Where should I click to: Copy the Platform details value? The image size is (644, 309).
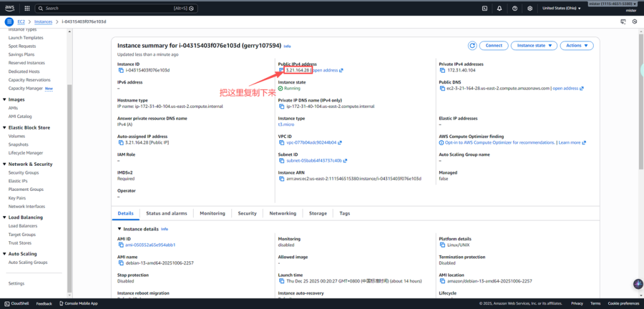point(442,245)
